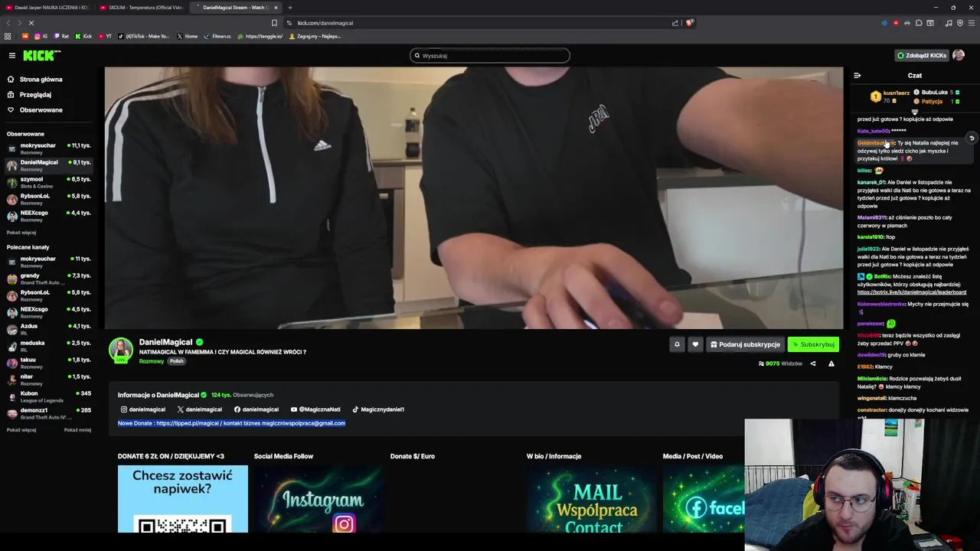The width and height of the screenshot is (980, 551).
Task: Click Patlycja in chat leaderboard
Action: [932, 101]
